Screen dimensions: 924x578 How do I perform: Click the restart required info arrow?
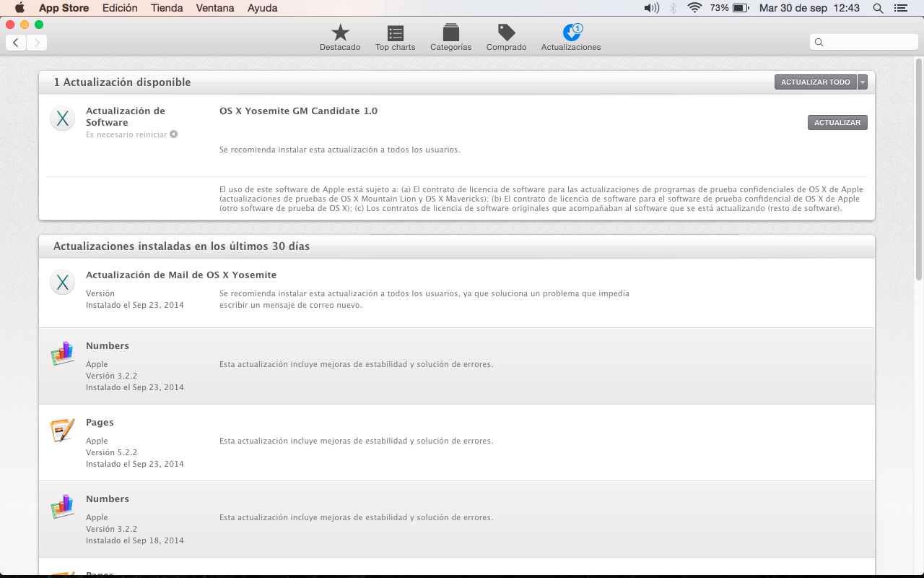pyautogui.click(x=174, y=134)
